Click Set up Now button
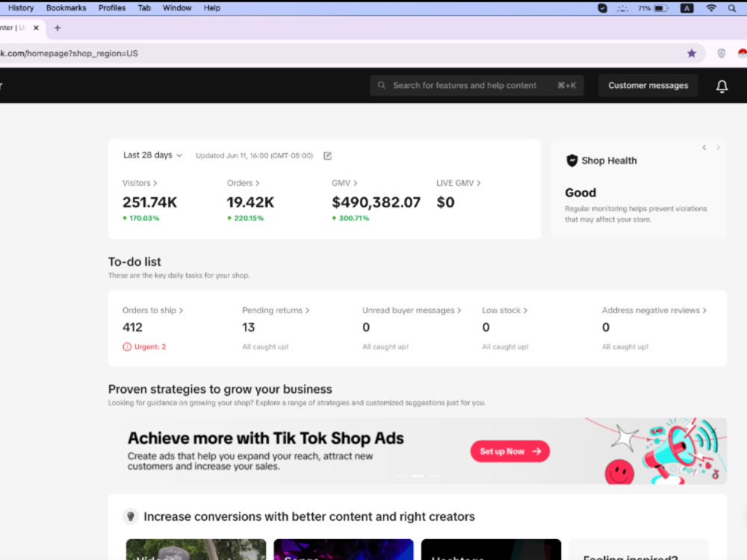 click(x=509, y=451)
